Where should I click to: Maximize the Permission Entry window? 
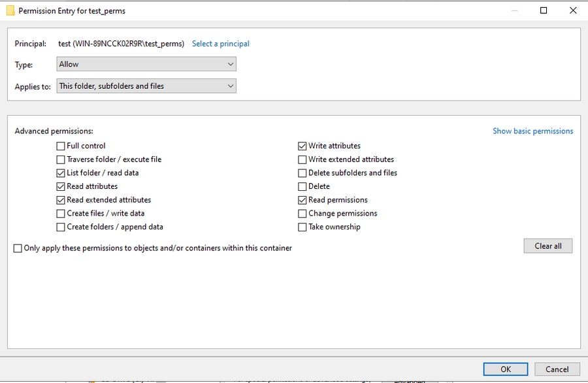point(544,10)
